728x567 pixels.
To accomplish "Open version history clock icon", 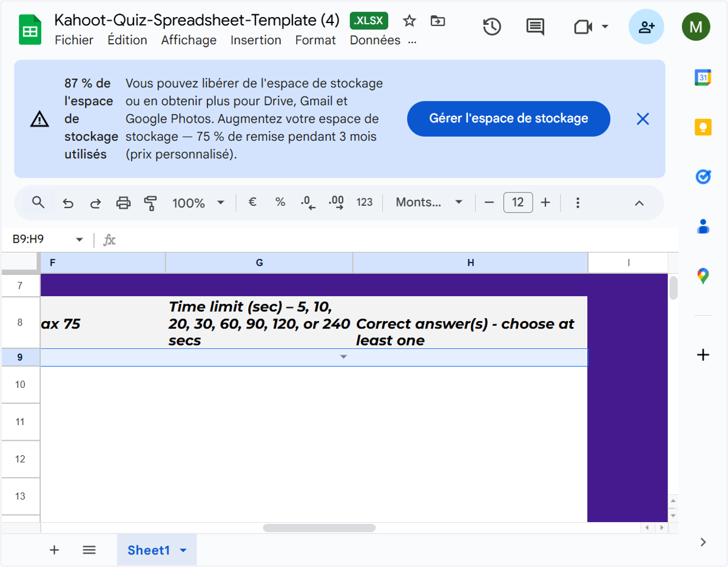I will (492, 27).
